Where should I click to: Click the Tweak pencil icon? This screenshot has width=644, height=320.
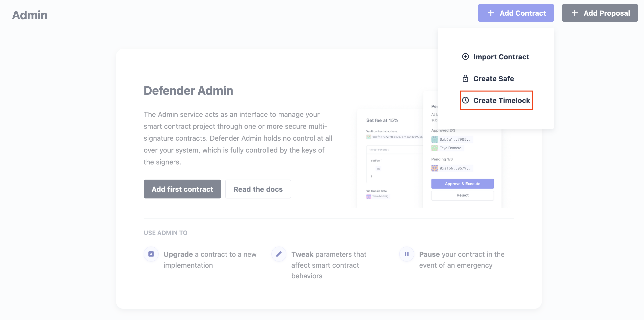(279, 254)
